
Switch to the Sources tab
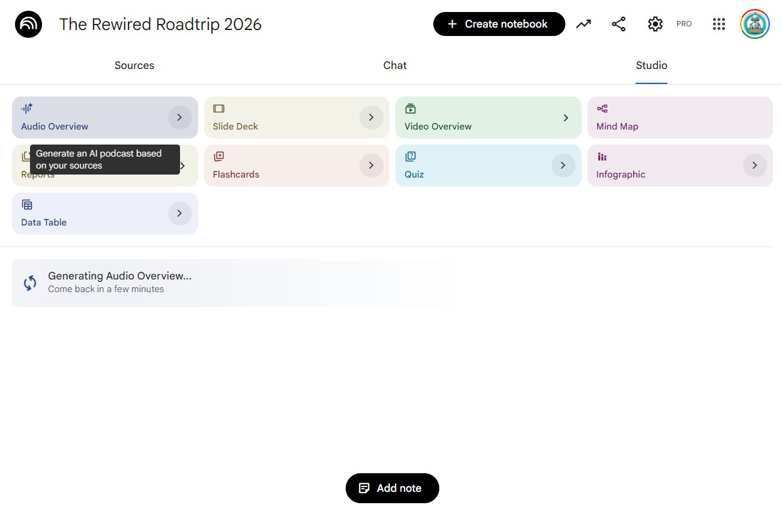(x=134, y=65)
